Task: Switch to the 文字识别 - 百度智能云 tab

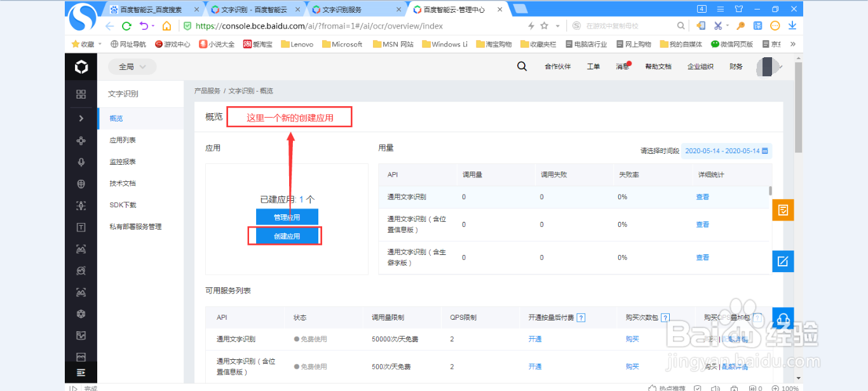Action: tap(254, 10)
